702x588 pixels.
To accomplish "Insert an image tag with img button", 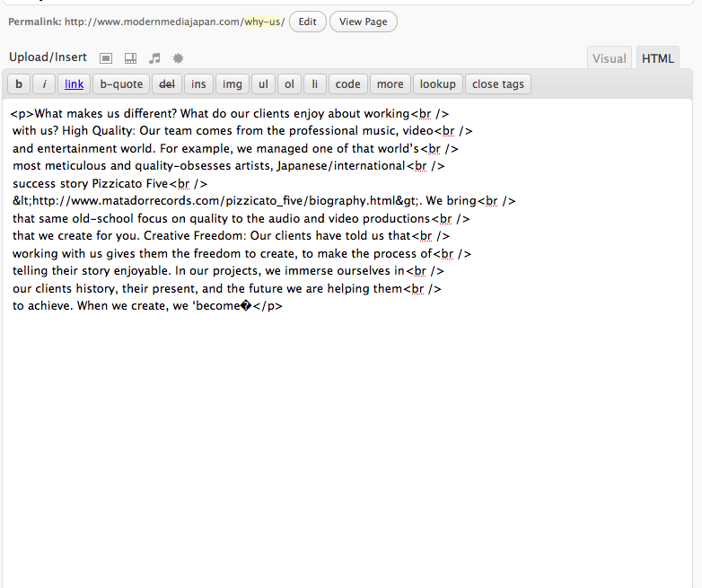I will (x=232, y=84).
